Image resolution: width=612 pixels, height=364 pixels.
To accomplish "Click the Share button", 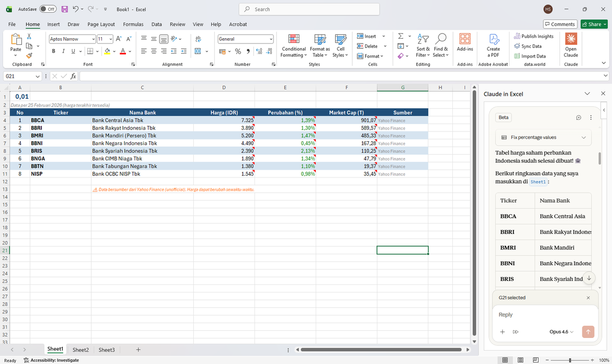I will (x=594, y=24).
